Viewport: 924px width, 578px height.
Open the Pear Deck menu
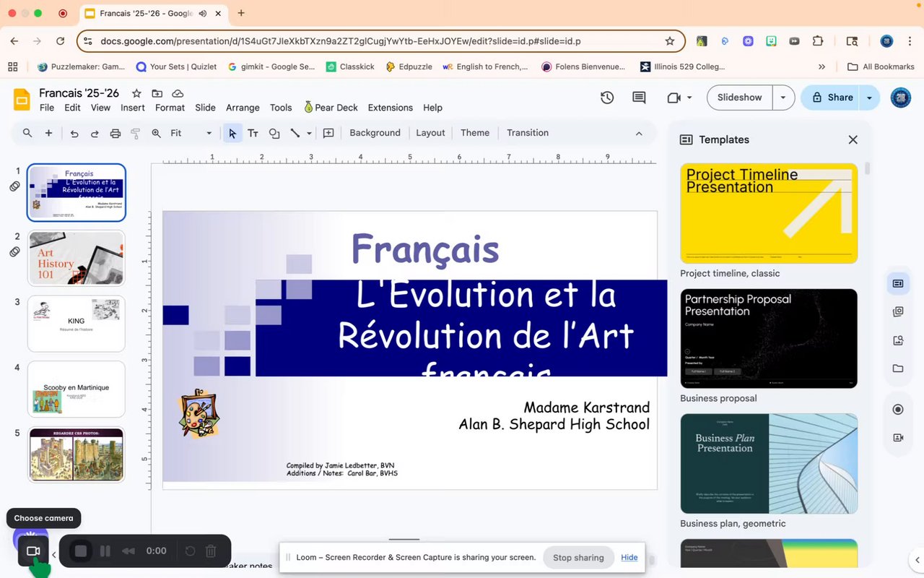click(331, 108)
